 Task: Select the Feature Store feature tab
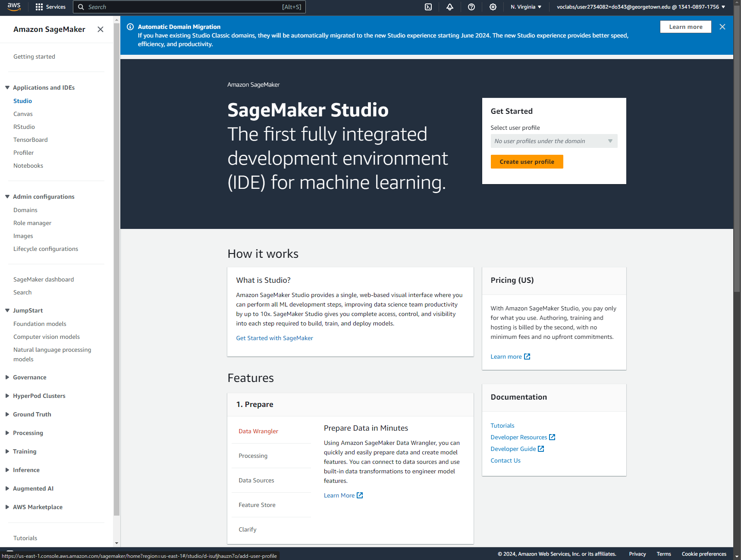coord(257,505)
